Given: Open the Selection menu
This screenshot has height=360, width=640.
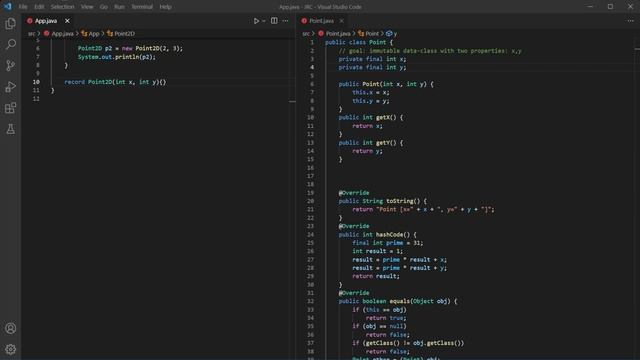Looking at the screenshot, I should [62, 7].
